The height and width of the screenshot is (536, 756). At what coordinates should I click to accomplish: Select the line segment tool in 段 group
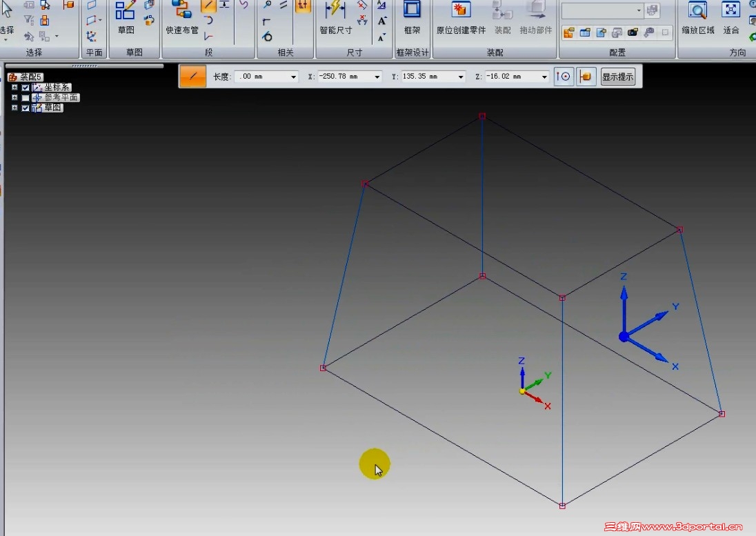tap(208, 6)
